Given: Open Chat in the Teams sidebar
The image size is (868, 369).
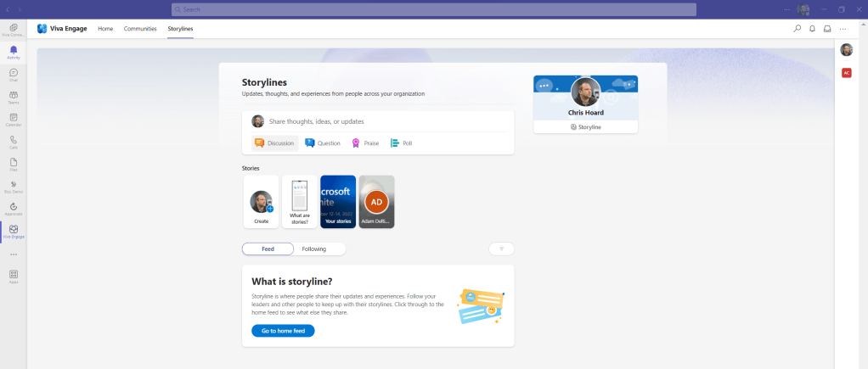Looking at the screenshot, I should (14, 75).
